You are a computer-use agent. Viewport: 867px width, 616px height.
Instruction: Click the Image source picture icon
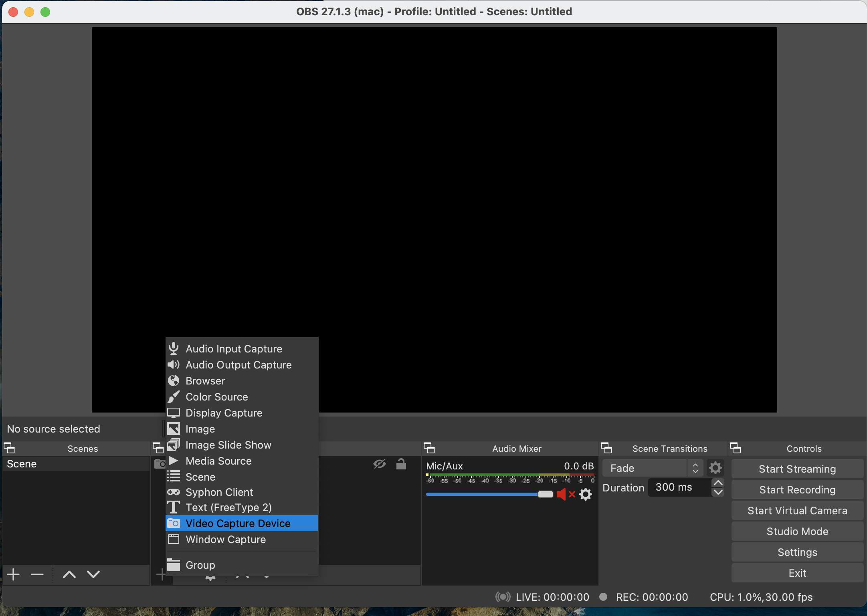coord(174,429)
